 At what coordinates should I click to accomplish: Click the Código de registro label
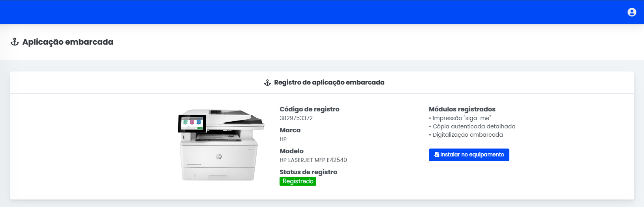coord(309,109)
